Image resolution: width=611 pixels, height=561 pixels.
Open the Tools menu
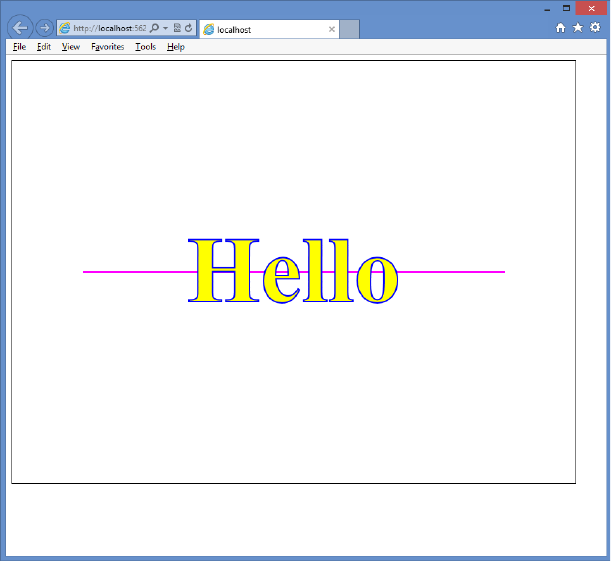click(145, 47)
